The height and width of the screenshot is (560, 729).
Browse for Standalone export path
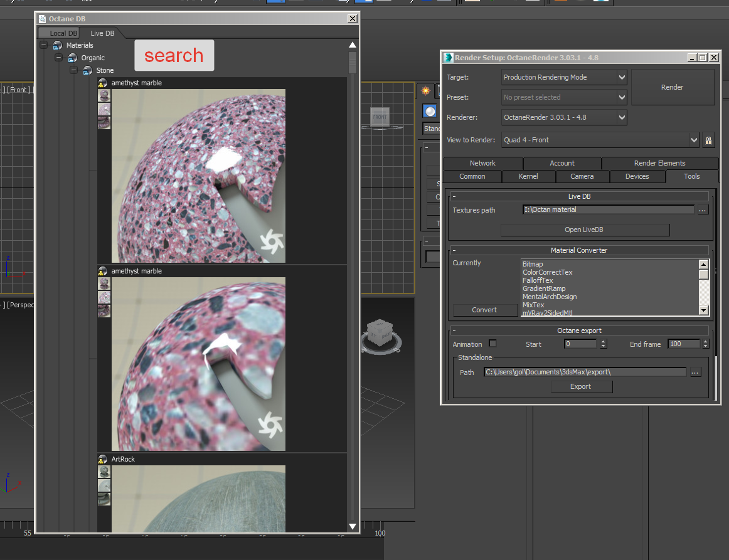(694, 372)
